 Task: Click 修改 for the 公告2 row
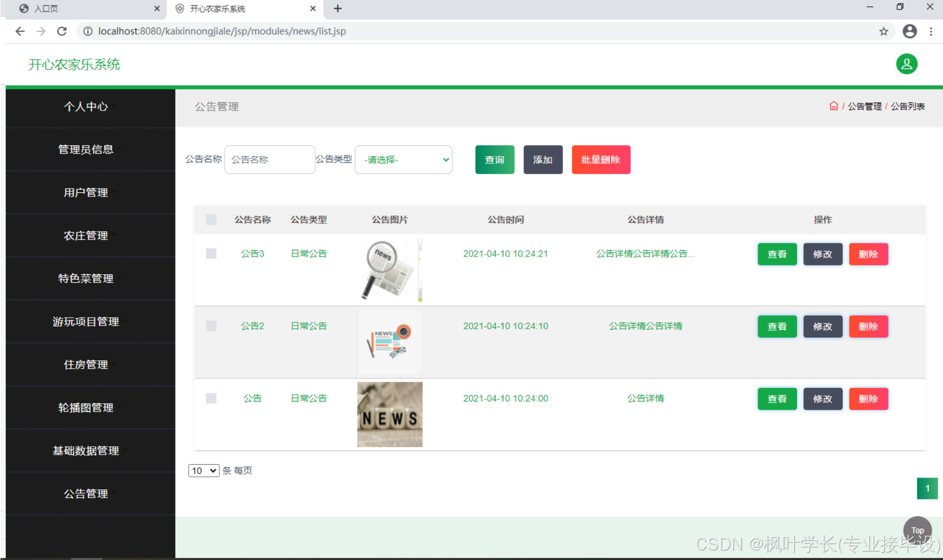823,326
